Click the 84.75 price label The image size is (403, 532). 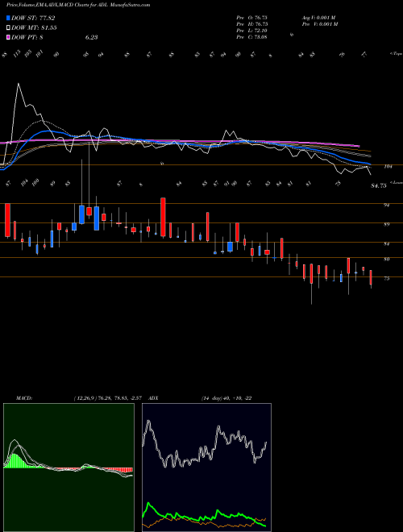pyautogui.click(x=379, y=186)
